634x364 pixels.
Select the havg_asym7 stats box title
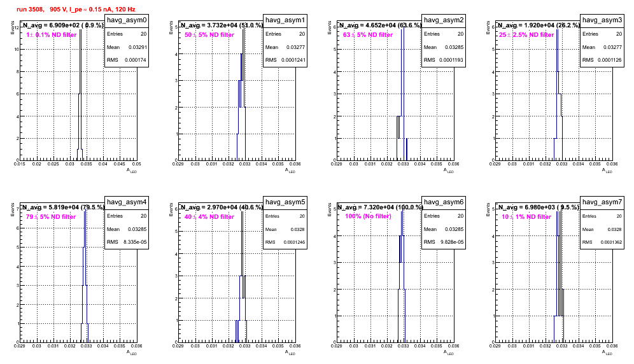pos(602,202)
